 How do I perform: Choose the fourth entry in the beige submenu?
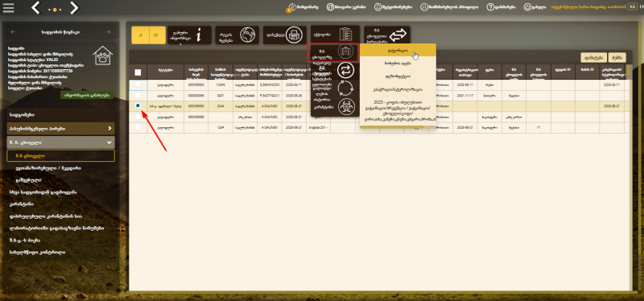pyautogui.click(x=398, y=89)
